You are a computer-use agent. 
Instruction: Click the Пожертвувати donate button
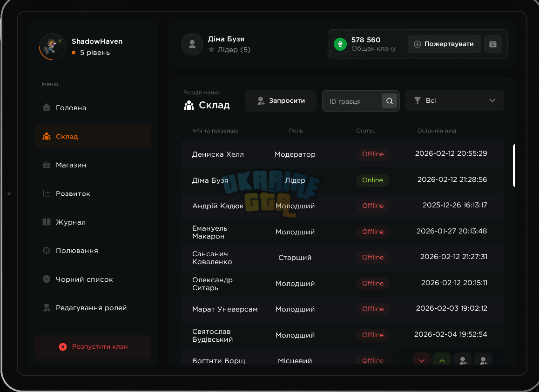click(445, 44)
